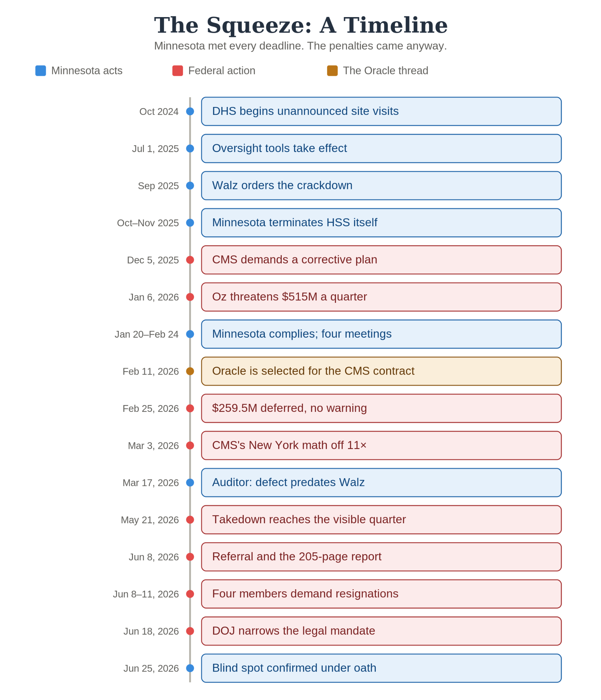
Task: Open Auditor: defect predates Walz card
Action: [x=381, y=483]
